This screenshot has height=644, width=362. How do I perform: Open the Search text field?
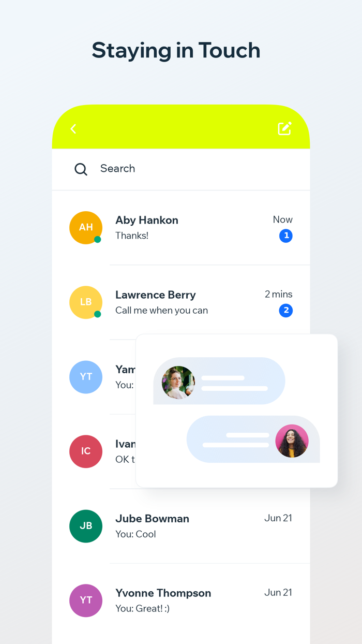181,169
